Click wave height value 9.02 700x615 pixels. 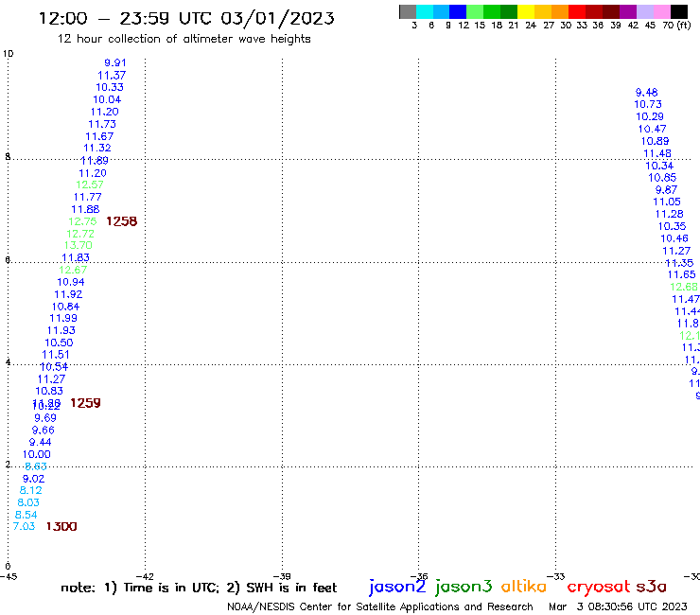pyautogui.click(x=33, y=479)
